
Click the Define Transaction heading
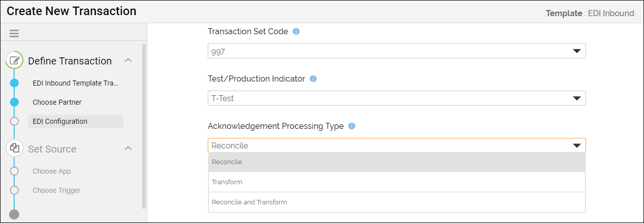click(x=70, y=61)
